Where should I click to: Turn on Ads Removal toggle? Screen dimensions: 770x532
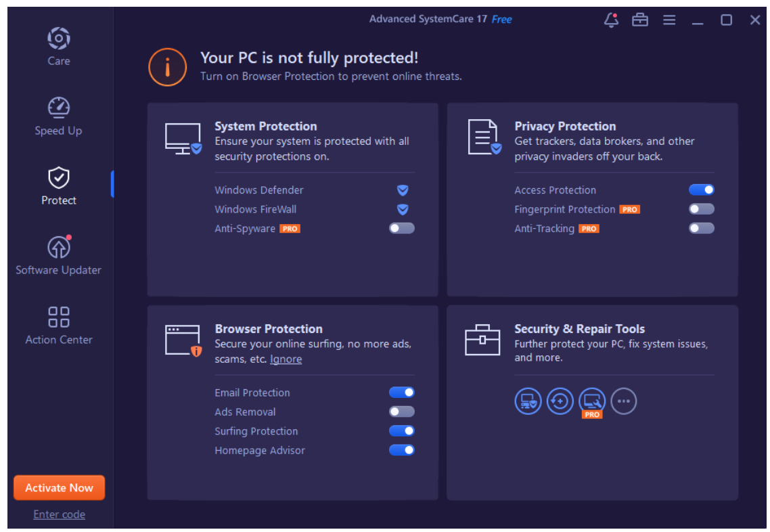402,412
